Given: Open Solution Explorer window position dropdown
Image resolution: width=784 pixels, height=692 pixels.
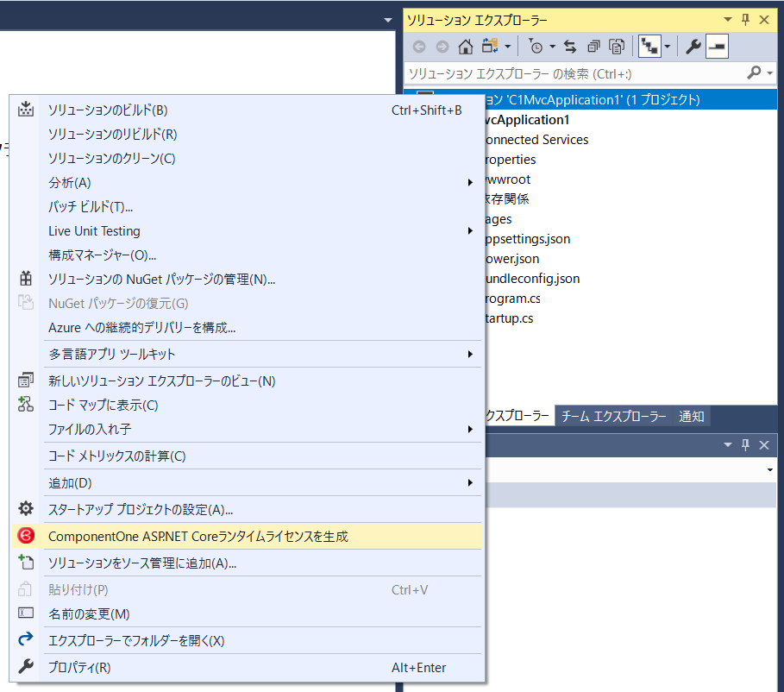Looking at the screenshot, I should 728,20.
